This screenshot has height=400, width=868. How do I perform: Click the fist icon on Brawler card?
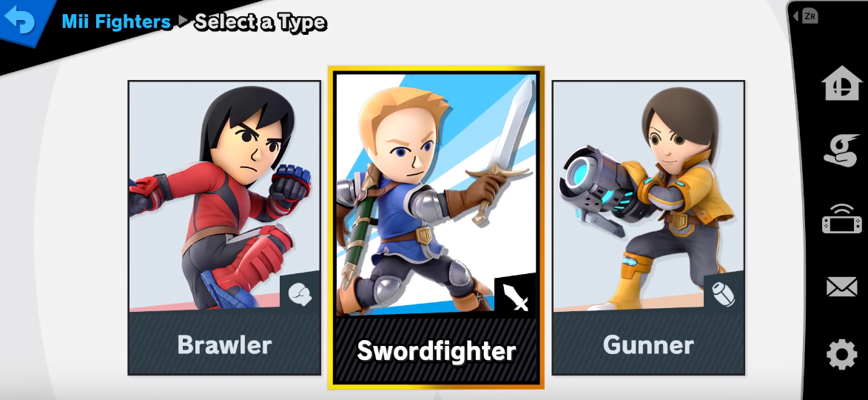tap(300, 293)
